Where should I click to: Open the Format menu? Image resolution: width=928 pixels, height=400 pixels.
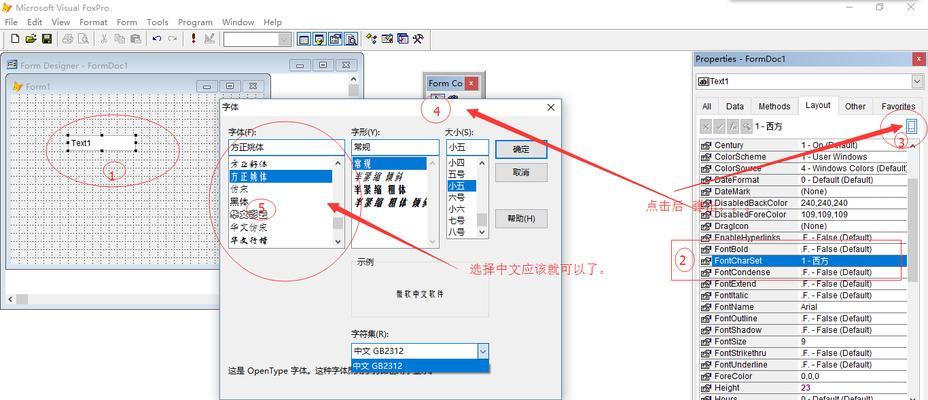coord(94,22)
